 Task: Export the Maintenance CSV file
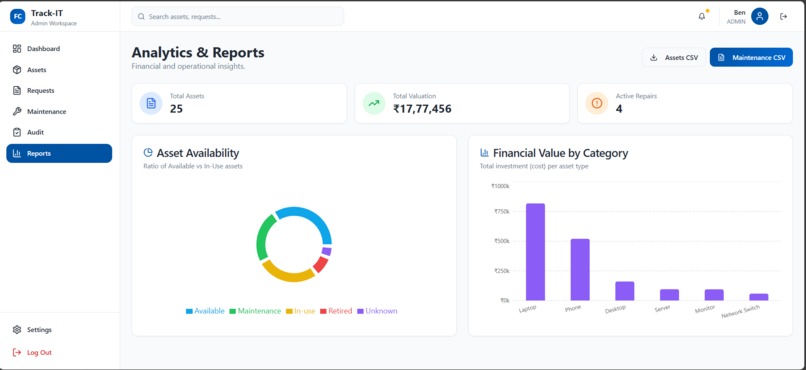point(751,58)
